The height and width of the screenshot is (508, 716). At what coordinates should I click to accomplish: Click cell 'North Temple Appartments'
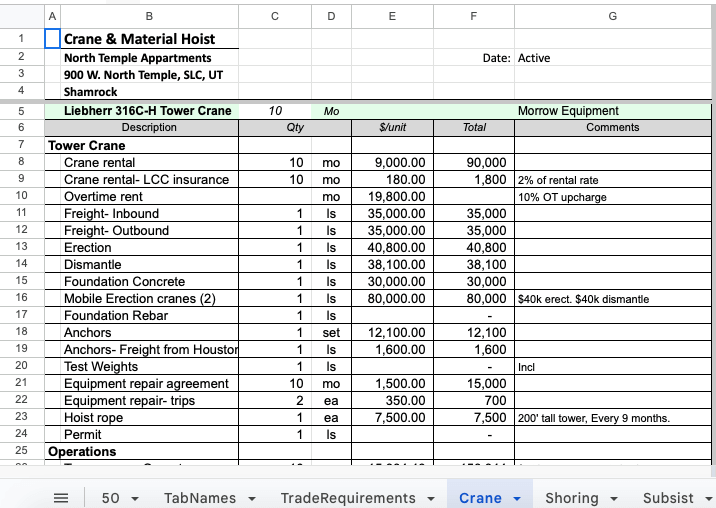(149, 58)
